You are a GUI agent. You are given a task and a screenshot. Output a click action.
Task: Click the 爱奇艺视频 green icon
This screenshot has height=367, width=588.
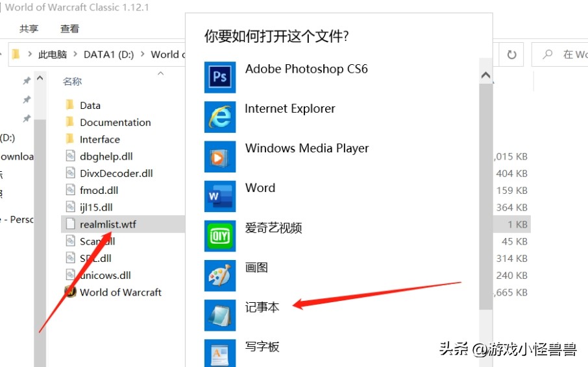point(220,236)
